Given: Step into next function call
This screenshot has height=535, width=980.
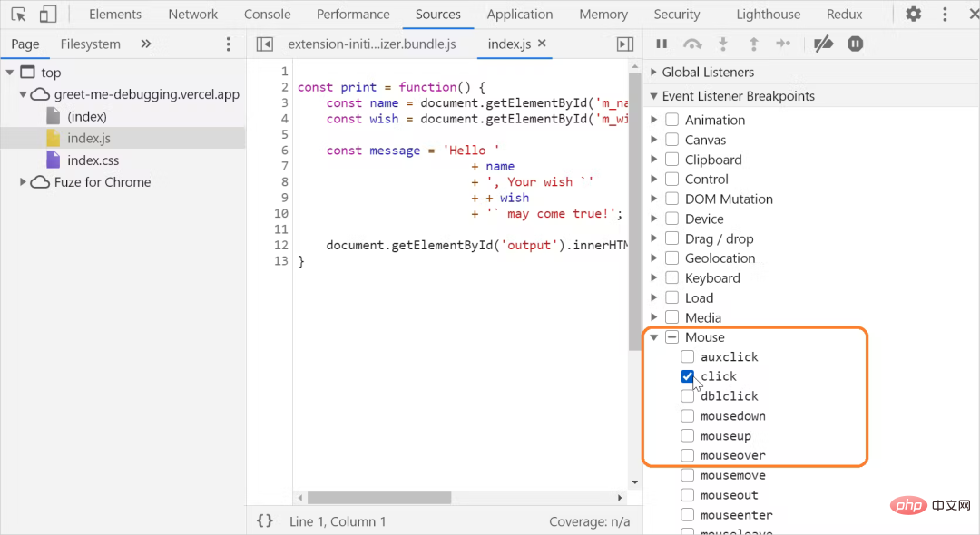Looking at the screenshot, I should tap(723, 44).
